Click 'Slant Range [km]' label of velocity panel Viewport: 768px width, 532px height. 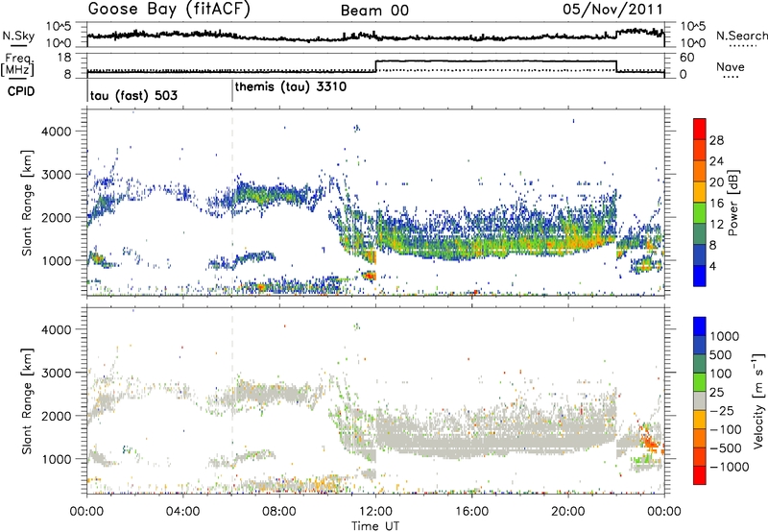click(x=27, y=400)
